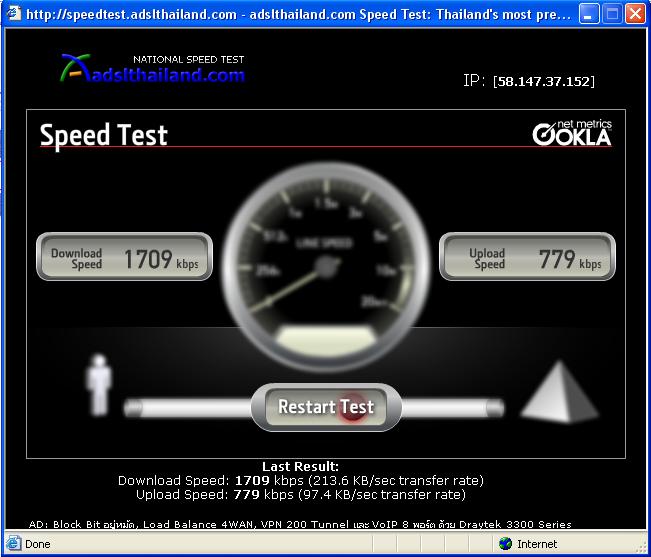Image resolution: width=651 pixels, height=557 pixels.
Task: Click the Restart Test button
Action: [326, 407]
